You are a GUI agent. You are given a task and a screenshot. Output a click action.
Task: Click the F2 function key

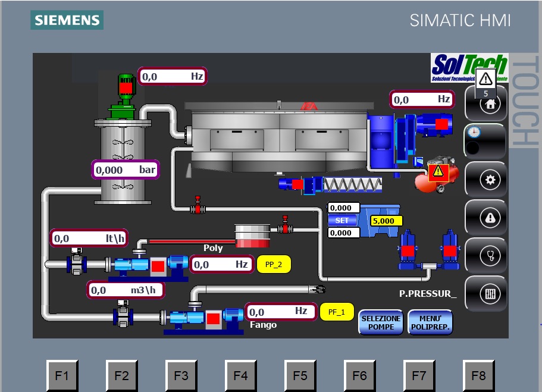[x=122, y=376]
